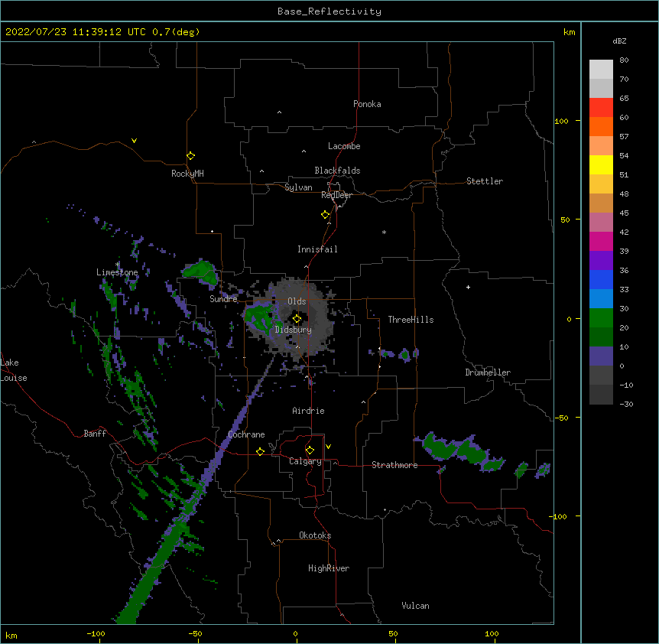Click the Innisfail city label
This screenshot has height=644, width=659.
[317, 249]
